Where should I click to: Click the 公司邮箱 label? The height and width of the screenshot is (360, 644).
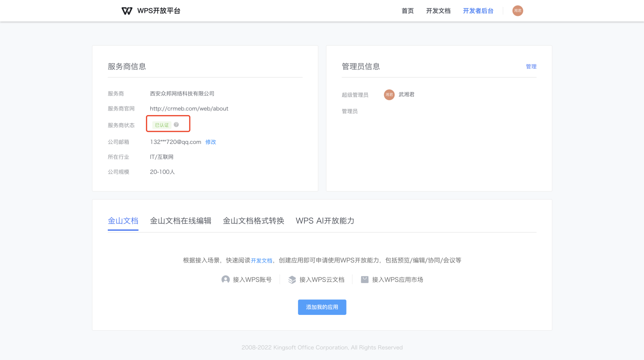click(118, 142)
